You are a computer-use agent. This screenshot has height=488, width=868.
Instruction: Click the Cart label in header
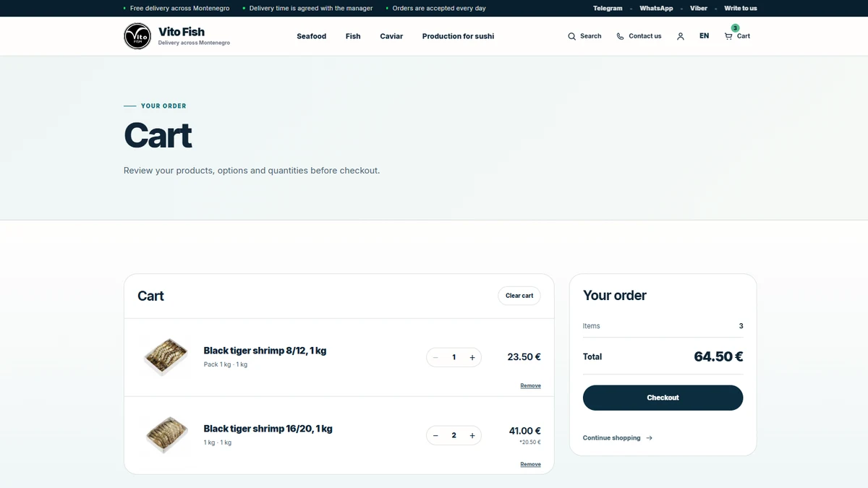(744, 36)
